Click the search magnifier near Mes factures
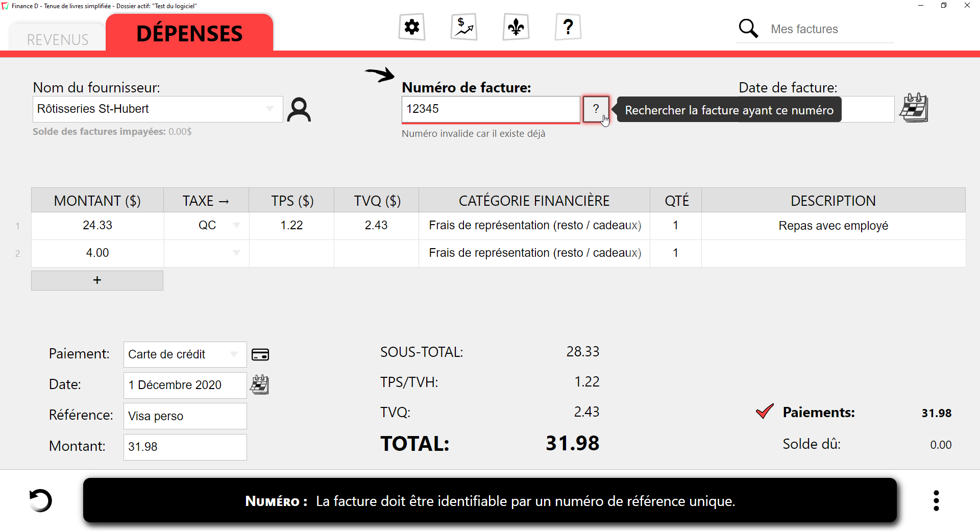The image size is (980, 531). (x=748, y=29)
